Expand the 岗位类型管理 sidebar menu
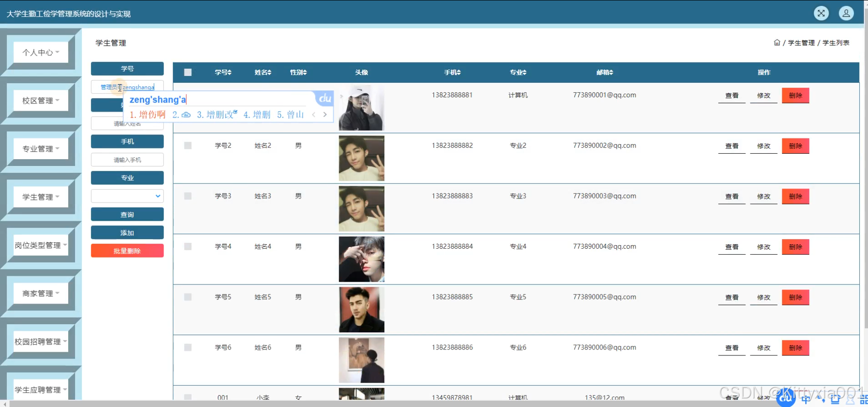The image size is (868, 407). (x=41, y=245)
